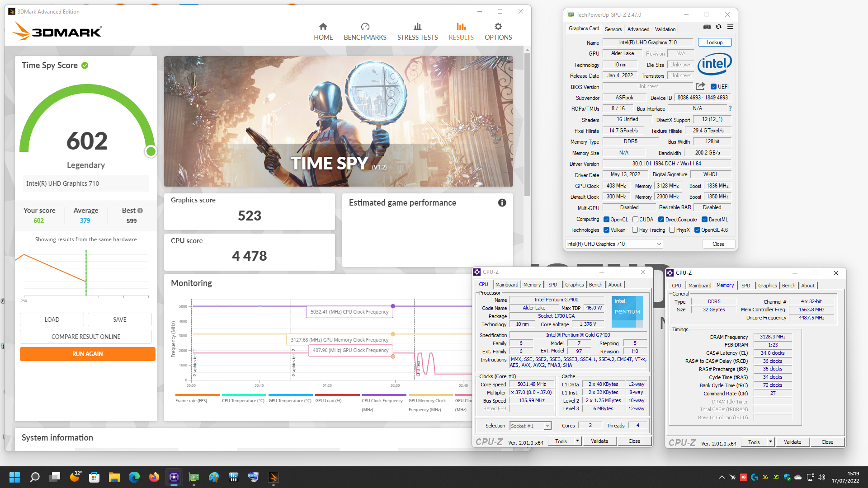
Task: Toggle OpenGL 4.6 checkbox
Action: pyautogui.click(x=697, y=230)
